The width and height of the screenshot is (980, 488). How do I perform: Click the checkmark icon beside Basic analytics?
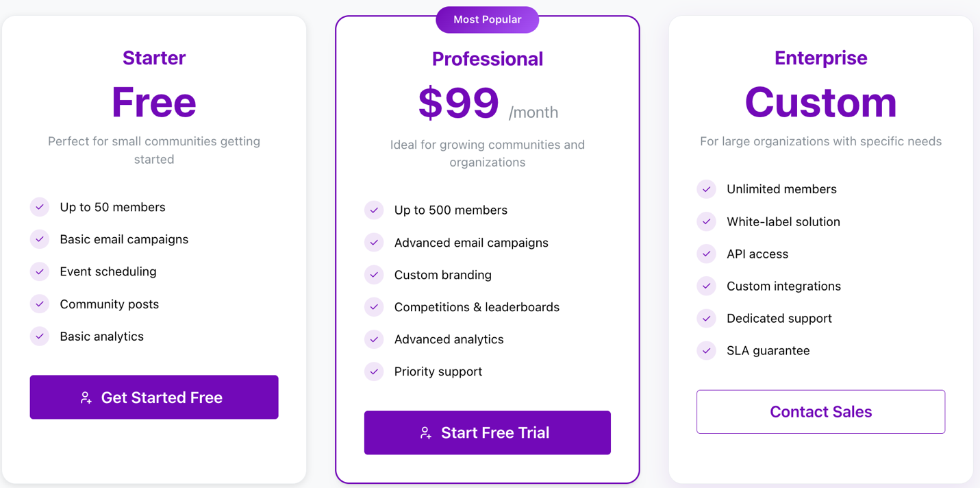click(40, 337)
